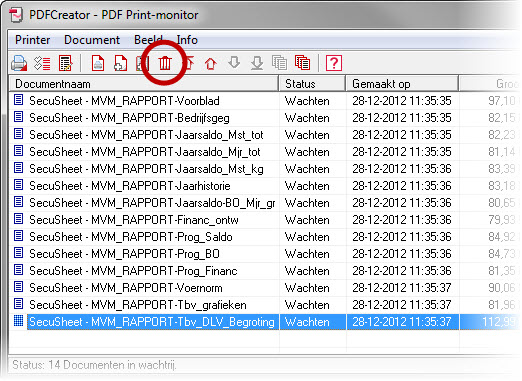The image size is (522, 381).
Task: Select SecuSheet - MVM_RAPPORT-Jaarsaldo_Mst_tot
Action: [x=146, y=135]
